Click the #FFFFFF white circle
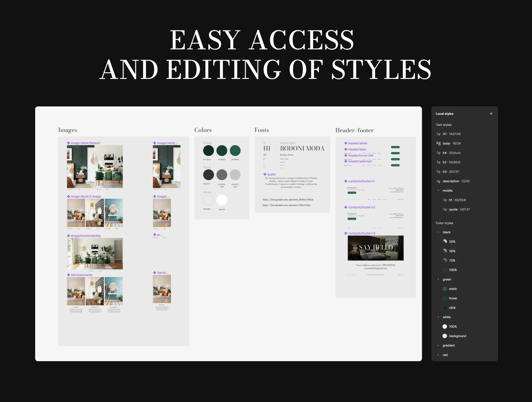This screenshot has width=532, height=402. pos(222,200)
